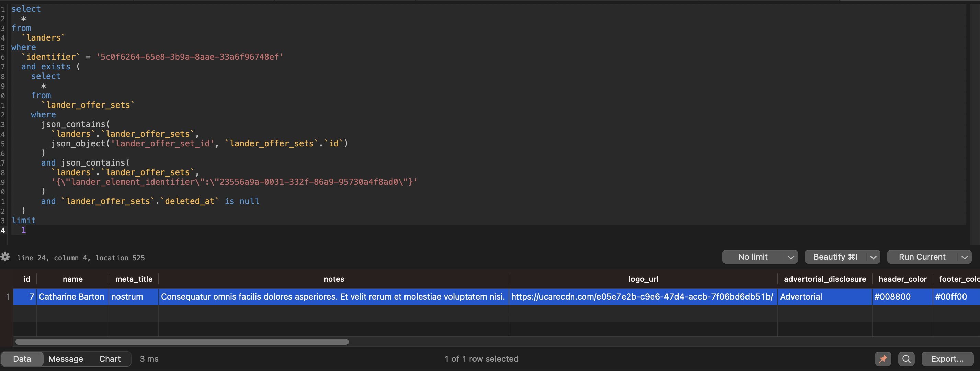980x371 pixels.
Task: Click the #008800 header_color cell
Action: pos(892,297)
